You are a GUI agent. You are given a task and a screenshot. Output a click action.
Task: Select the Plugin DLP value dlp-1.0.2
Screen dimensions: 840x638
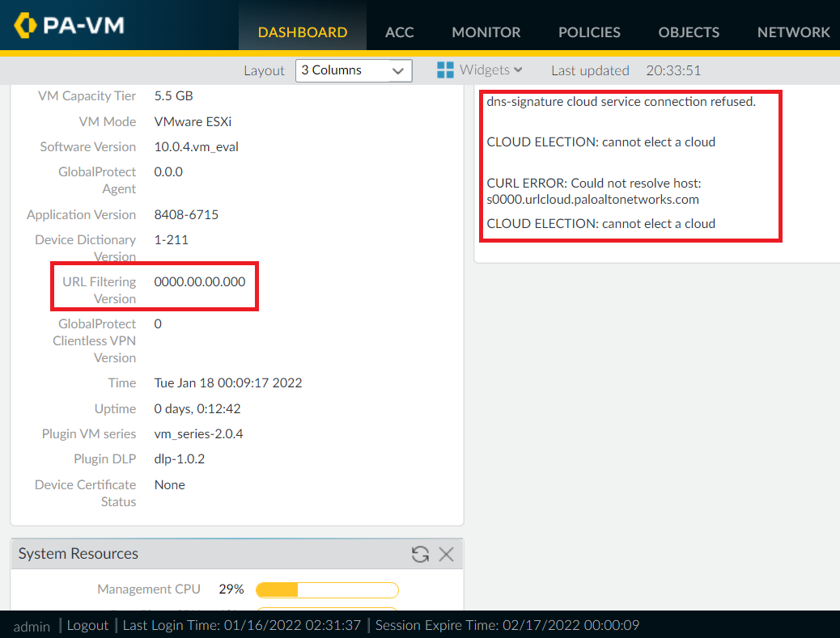[180, 458]
